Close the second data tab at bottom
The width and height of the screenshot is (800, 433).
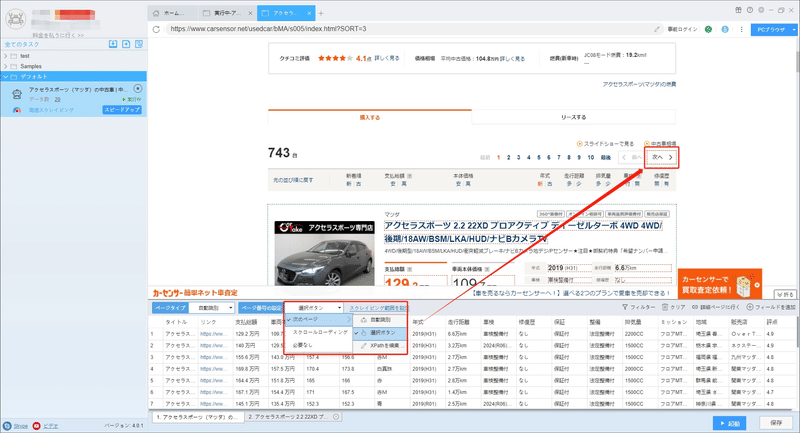click(336, 417)
